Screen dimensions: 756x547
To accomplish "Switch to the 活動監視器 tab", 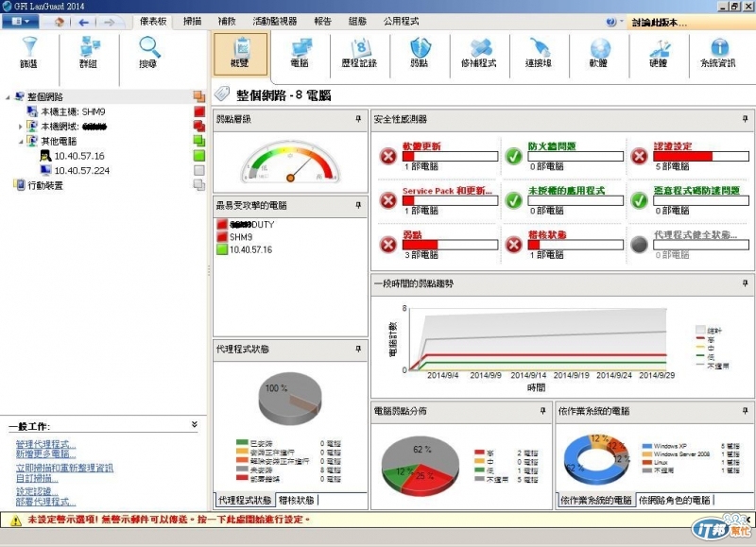I will (275, 21).
